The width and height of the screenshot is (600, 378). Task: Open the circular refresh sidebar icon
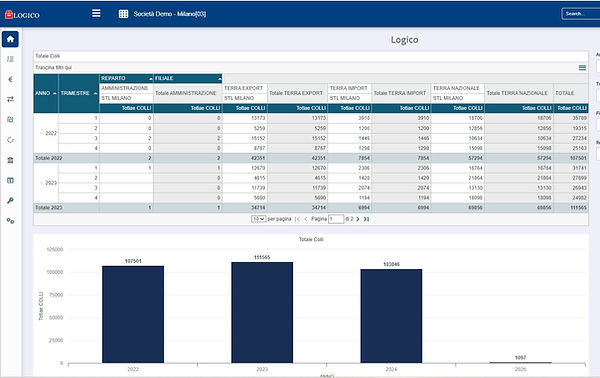10,140
